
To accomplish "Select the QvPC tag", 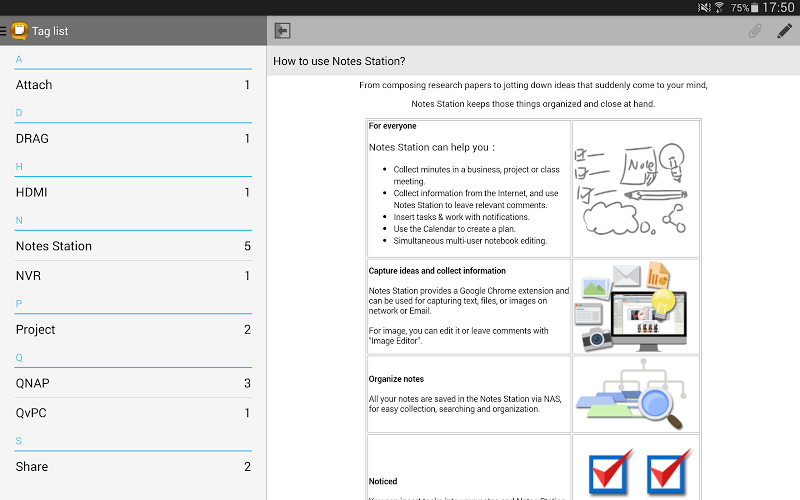I will (133, 413).
